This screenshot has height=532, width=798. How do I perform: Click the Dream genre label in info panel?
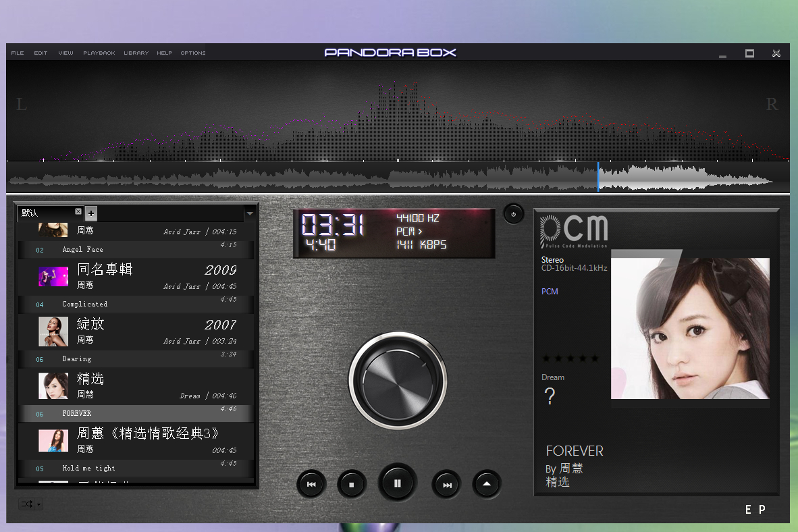pyautogui.click(x=553, y=377)
